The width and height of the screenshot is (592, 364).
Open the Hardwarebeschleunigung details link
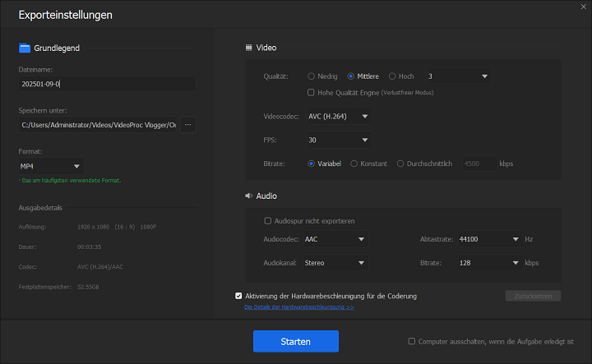pos(299,307)
